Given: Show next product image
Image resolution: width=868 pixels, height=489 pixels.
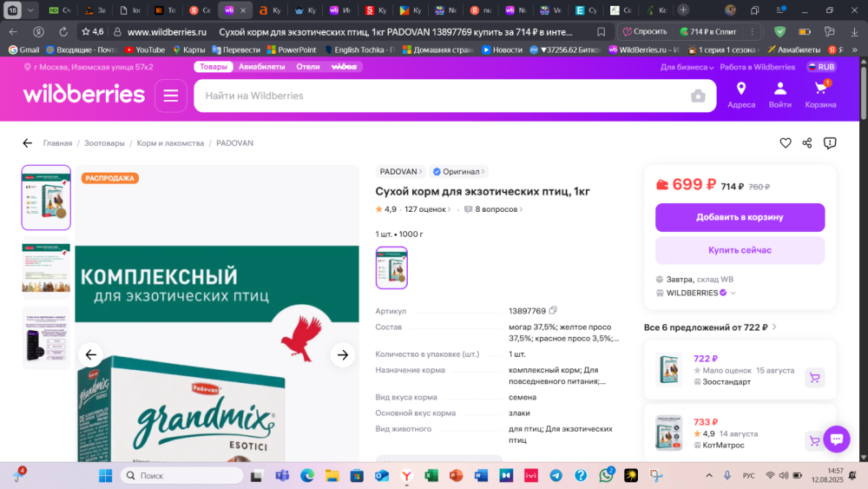Looking at the screenshot, I should coord(343,354).
